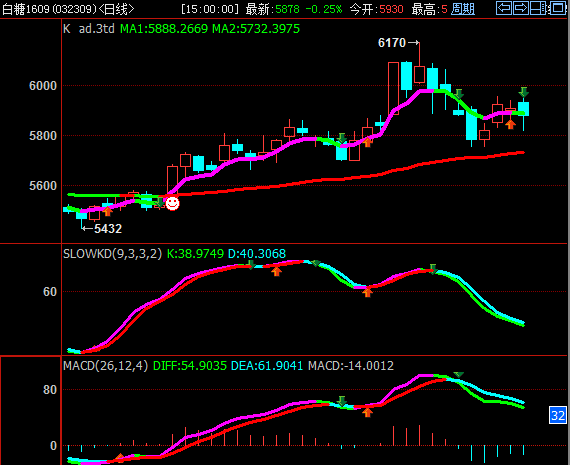The image size is (570, 465).
Task: Click the 5600 price axis label
Action: (43, 186)
